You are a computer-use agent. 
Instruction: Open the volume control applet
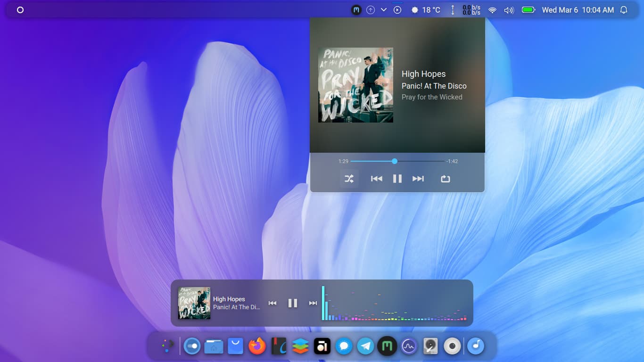pyautogui.click(x=509, y=10)
